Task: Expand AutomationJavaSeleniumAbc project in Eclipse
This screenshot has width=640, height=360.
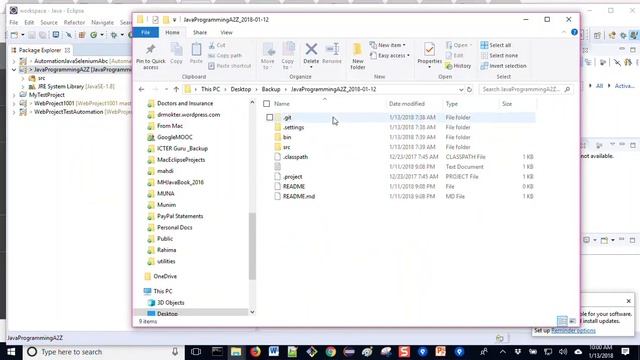Action: 14,61
